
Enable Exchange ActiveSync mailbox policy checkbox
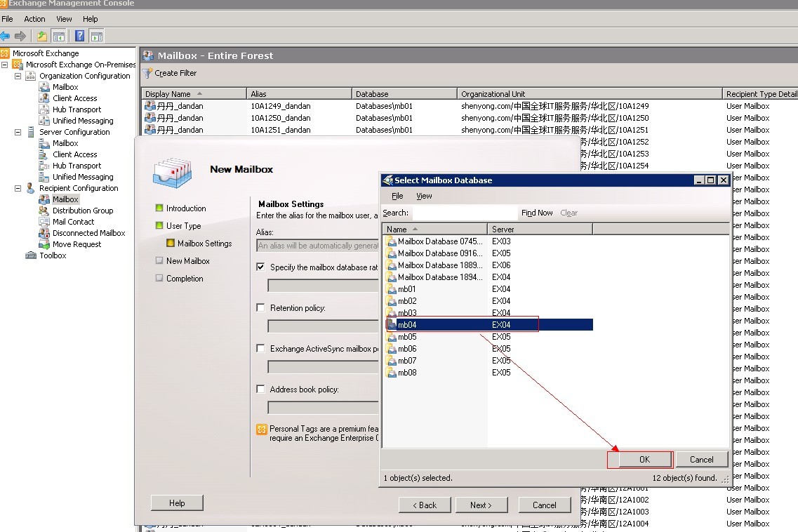click(x=260, y=348)
